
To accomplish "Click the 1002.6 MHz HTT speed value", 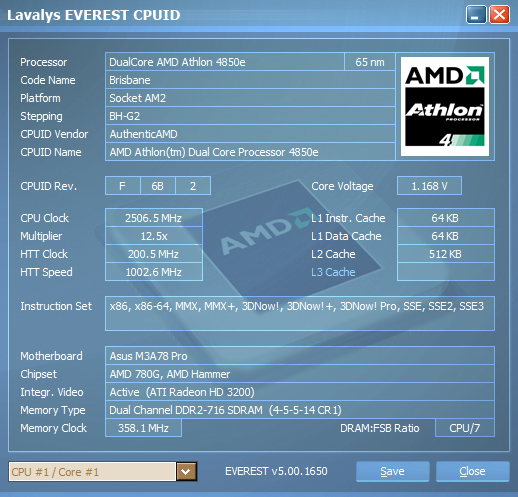I will (154, 272).
